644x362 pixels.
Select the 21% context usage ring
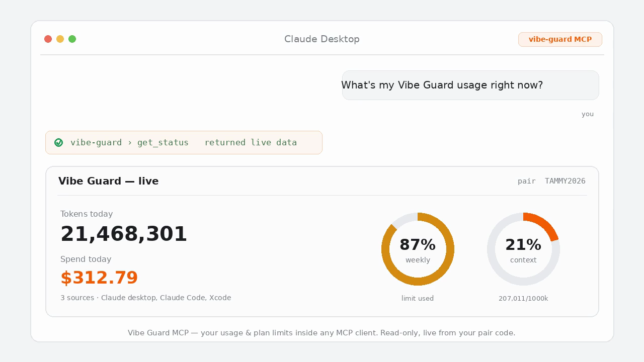click(523, 249)
